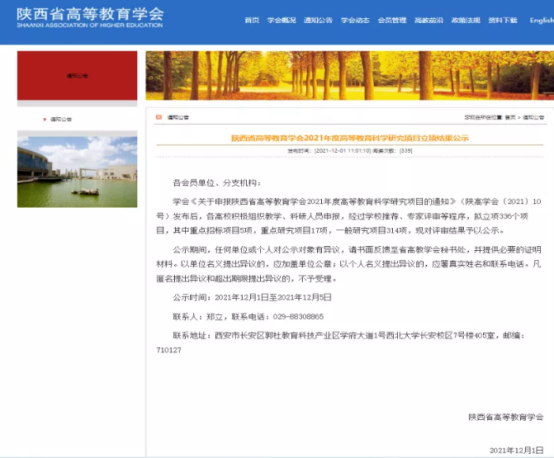This screenshot has width=554, height=458.
Task: Click the SHAANXI ASSOCIATION OF HIGHER EDUCATION subtitle
Action: pyautogui.click(x=90, y=25)
